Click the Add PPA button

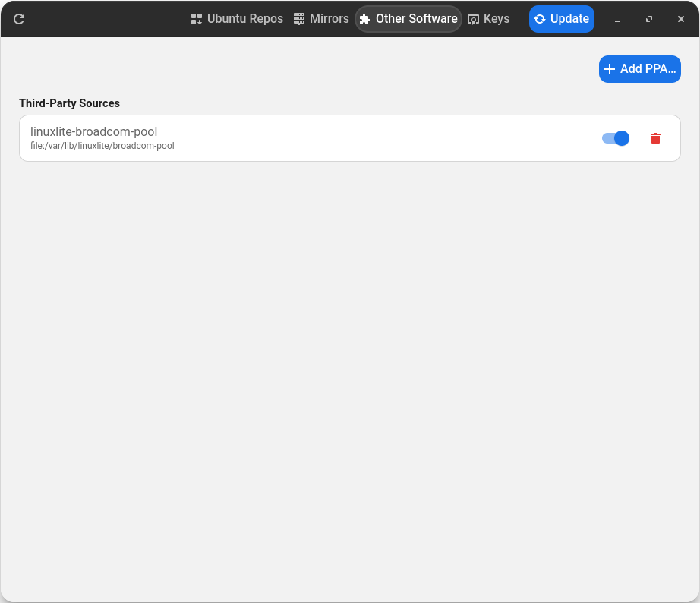[x=640, y=69]
